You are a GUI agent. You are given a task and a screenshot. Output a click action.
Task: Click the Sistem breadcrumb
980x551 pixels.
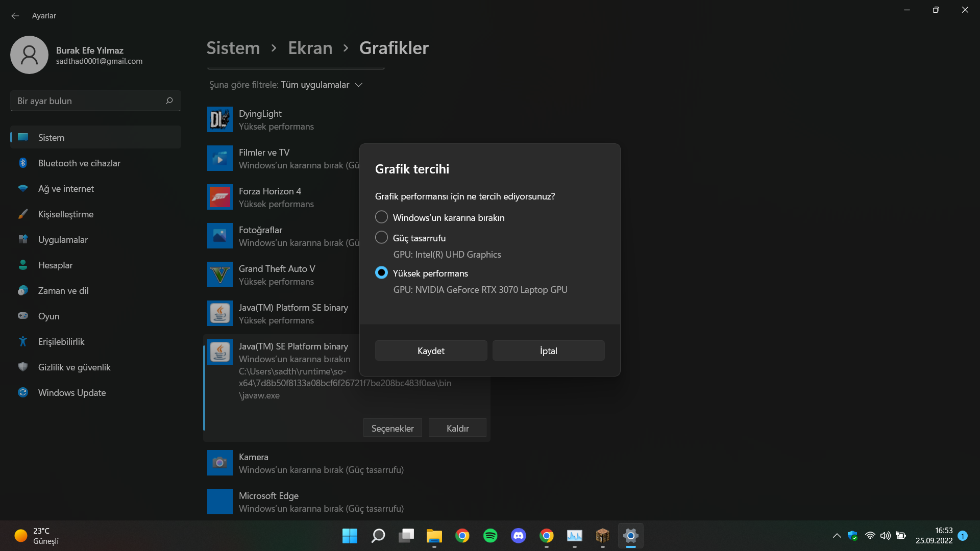coord(233,48)
